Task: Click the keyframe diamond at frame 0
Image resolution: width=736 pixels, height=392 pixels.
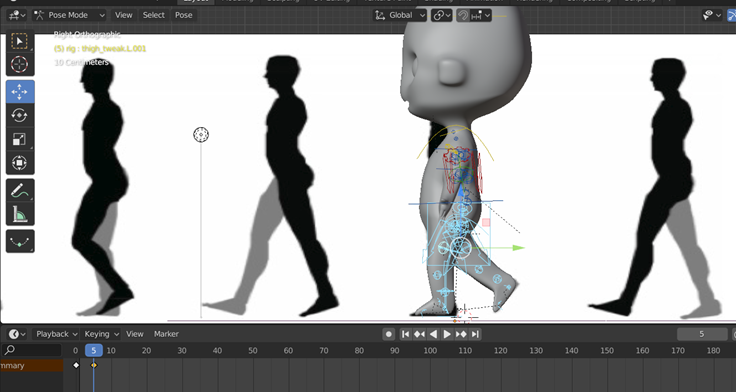Action: pos(76,365)
